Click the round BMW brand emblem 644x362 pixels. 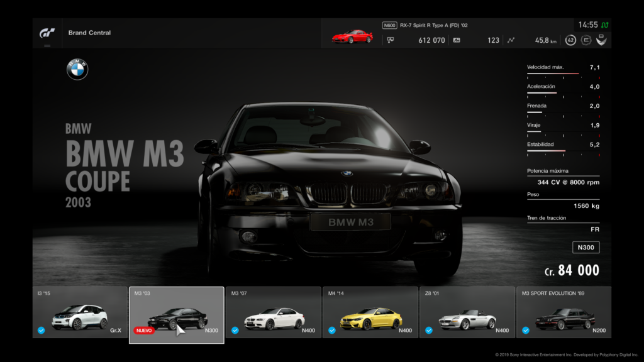coord(77,70)
